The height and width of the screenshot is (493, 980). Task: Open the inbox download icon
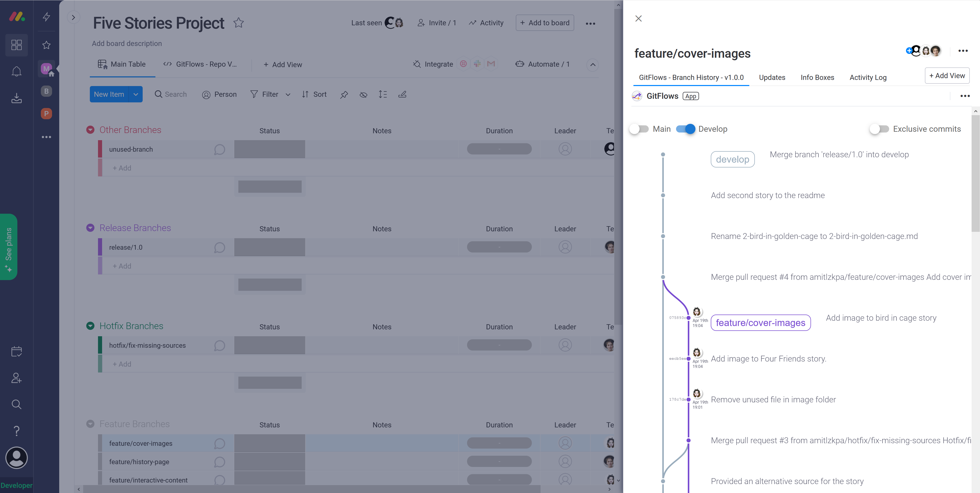16,98
